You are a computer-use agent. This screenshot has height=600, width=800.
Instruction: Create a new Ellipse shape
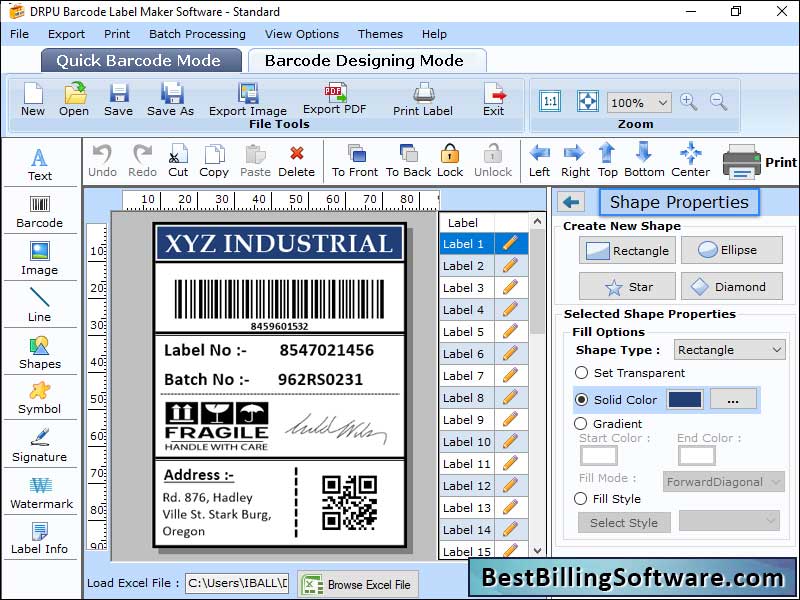click(731, 250)
